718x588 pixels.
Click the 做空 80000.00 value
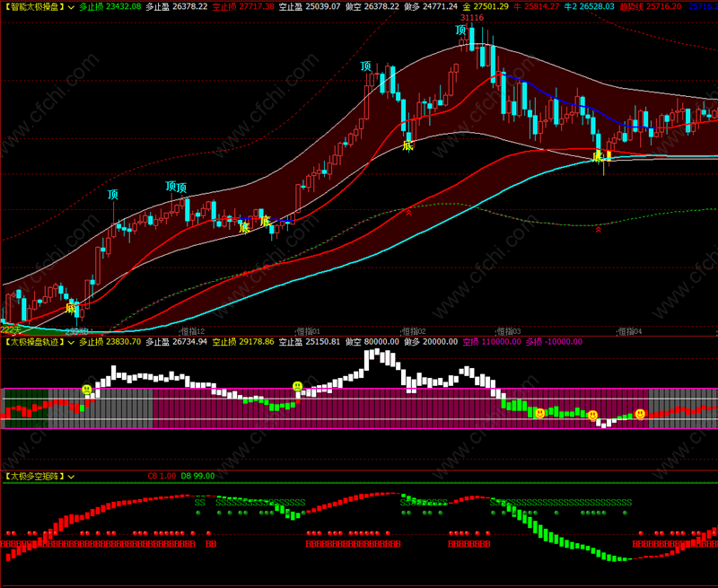point(372,342)
